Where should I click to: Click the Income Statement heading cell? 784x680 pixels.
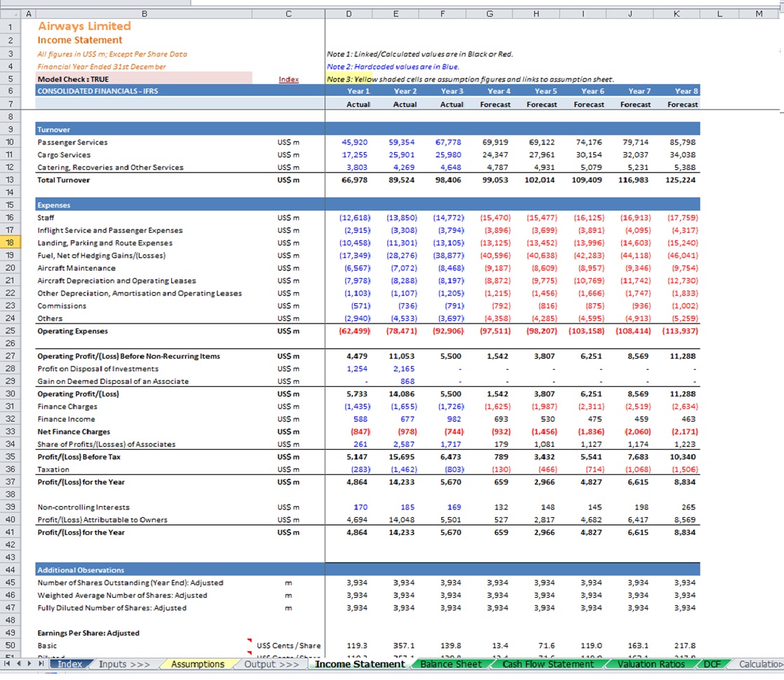(x=79, y=40)
